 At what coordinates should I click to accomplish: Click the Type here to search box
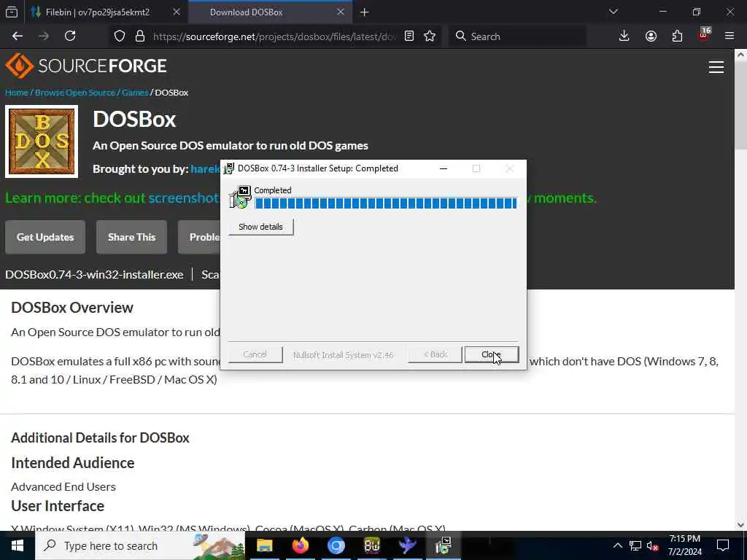140,545
